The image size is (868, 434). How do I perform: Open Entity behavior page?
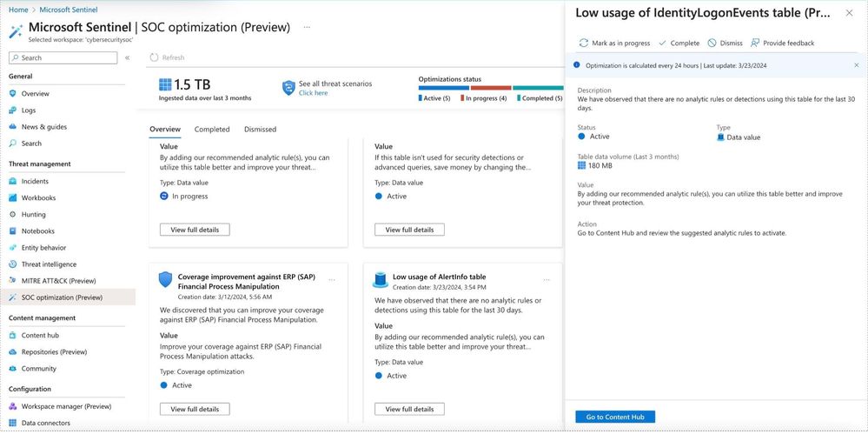pos(43,248)
